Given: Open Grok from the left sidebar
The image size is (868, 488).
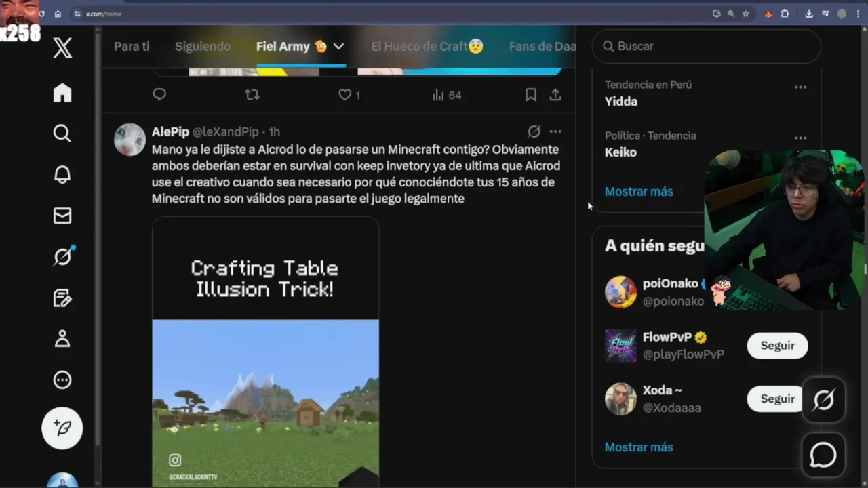Looking at the screenshot, I should [x=62, y=257].
